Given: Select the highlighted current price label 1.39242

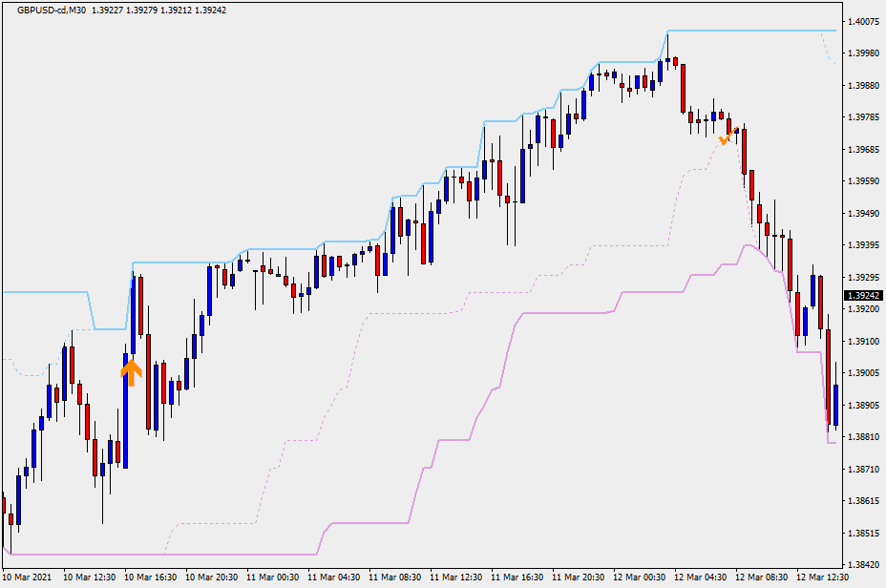Looking at the screenshot, I should pyautogui.click(x=862, y=296).
